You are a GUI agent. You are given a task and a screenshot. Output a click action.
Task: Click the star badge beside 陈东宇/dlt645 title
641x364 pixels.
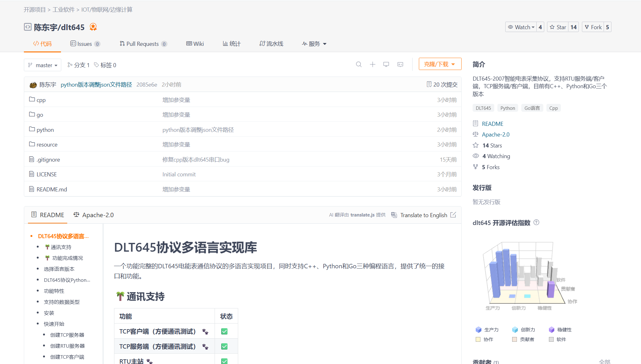click(x=93, y=27)
